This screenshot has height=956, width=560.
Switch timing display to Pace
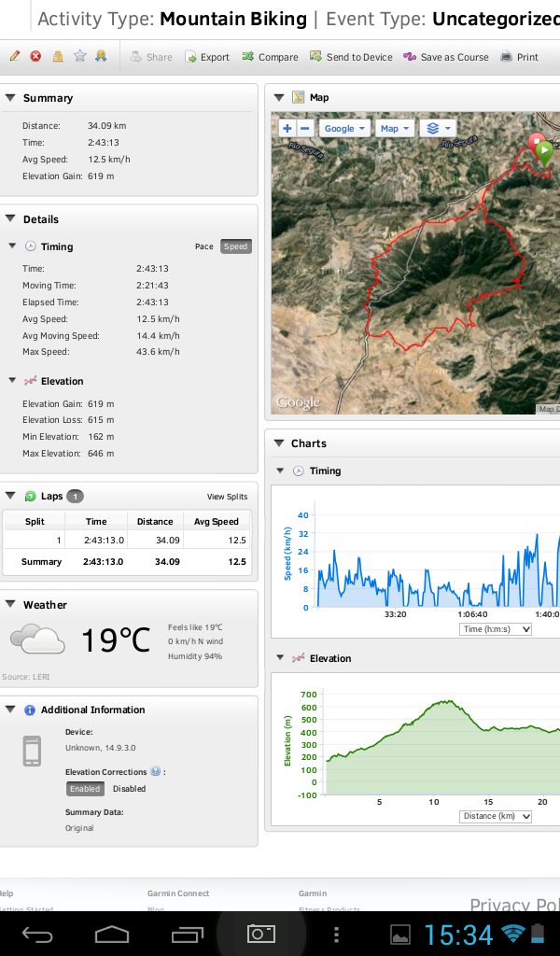(x=204, y=246)
